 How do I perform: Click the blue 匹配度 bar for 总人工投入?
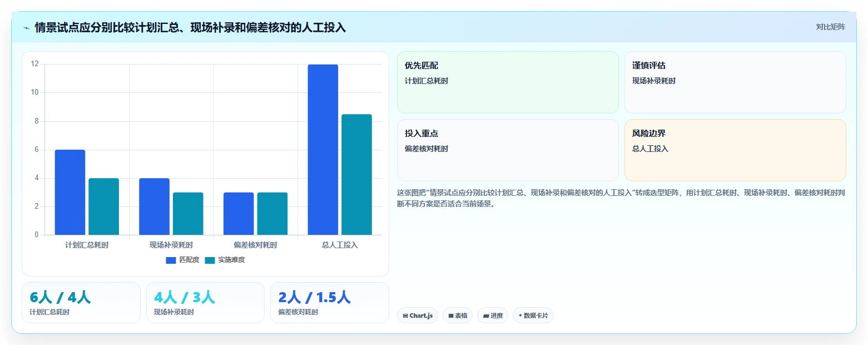pyautogui.click(x=323, y=150)
